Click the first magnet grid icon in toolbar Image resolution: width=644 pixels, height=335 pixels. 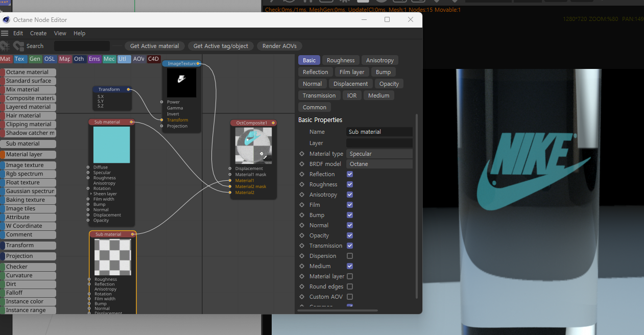(x=5, y=46)
